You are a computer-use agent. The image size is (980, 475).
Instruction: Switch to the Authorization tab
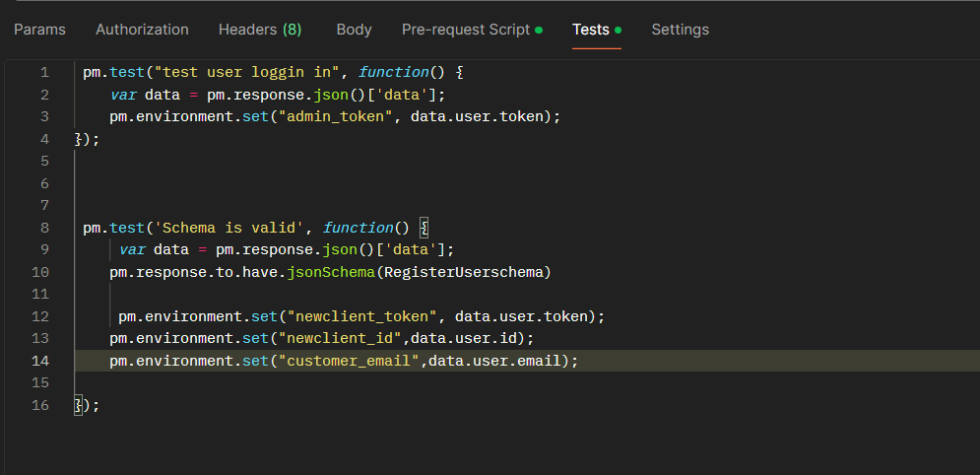142,30
